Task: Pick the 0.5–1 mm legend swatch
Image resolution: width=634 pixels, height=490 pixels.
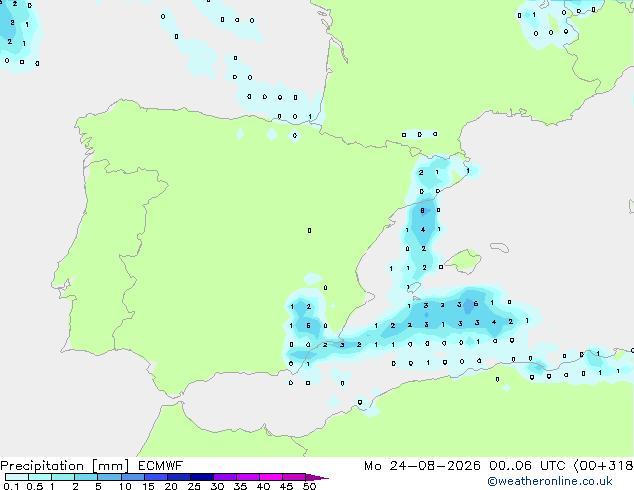Action: (40, 477)
